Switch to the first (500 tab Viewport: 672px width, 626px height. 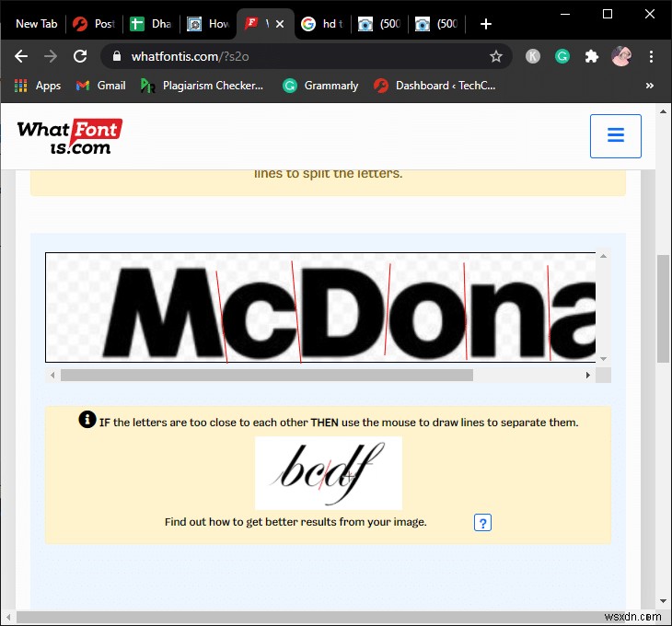click(379, 24)
